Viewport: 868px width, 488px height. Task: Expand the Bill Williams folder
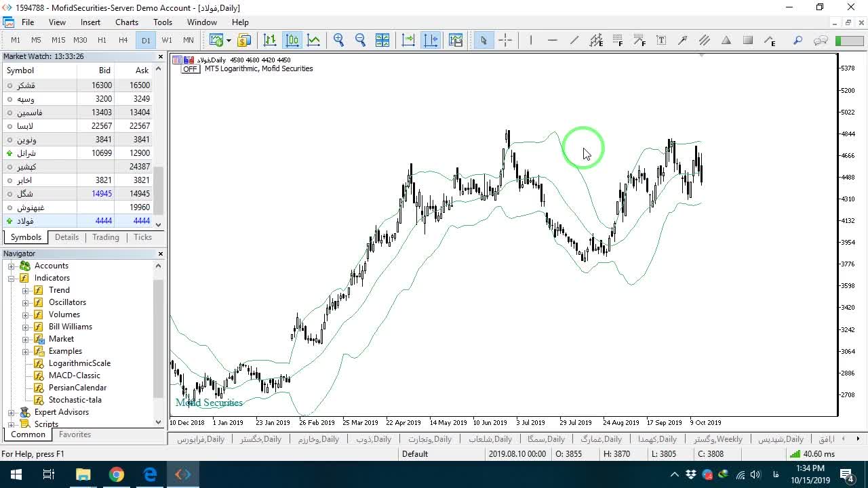(x=26, y=327)
